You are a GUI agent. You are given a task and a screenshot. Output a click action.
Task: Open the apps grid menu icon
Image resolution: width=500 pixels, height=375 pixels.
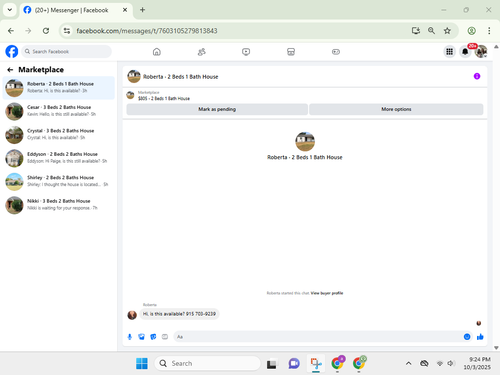449,52
